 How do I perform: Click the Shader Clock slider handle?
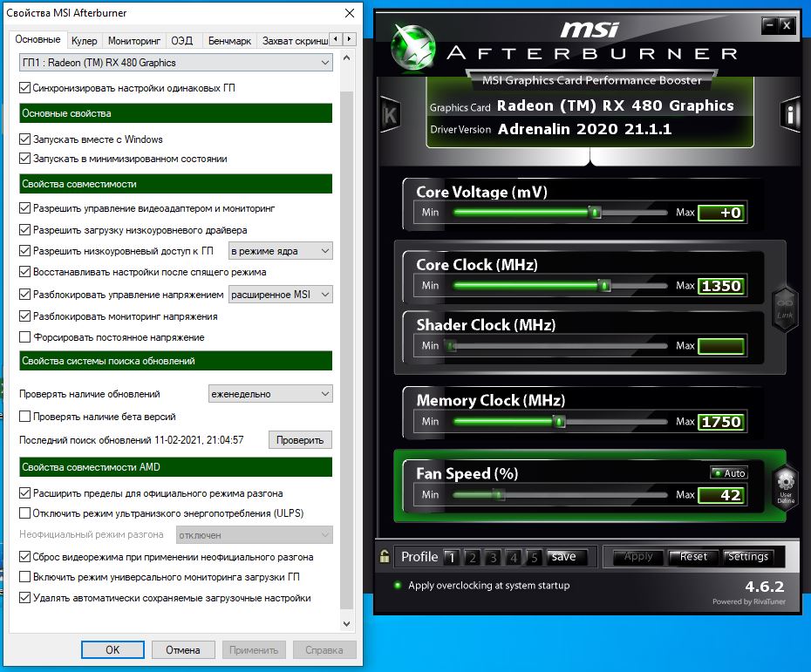(x=452, y=345)
